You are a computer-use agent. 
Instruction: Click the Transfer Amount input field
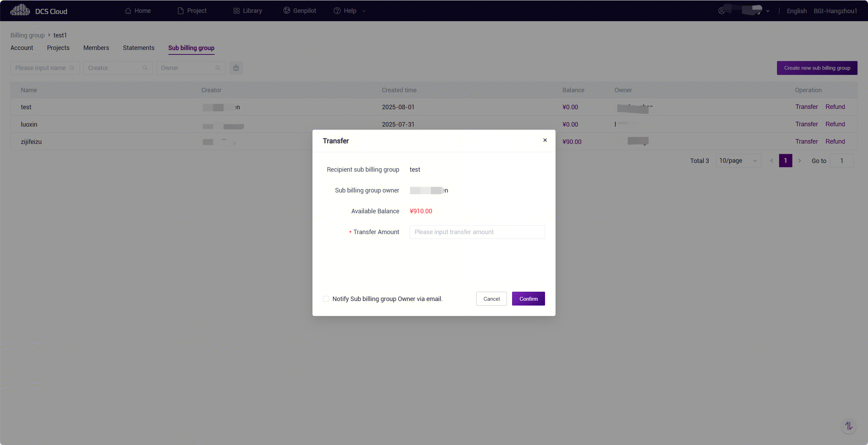click(x=477, y=232)
